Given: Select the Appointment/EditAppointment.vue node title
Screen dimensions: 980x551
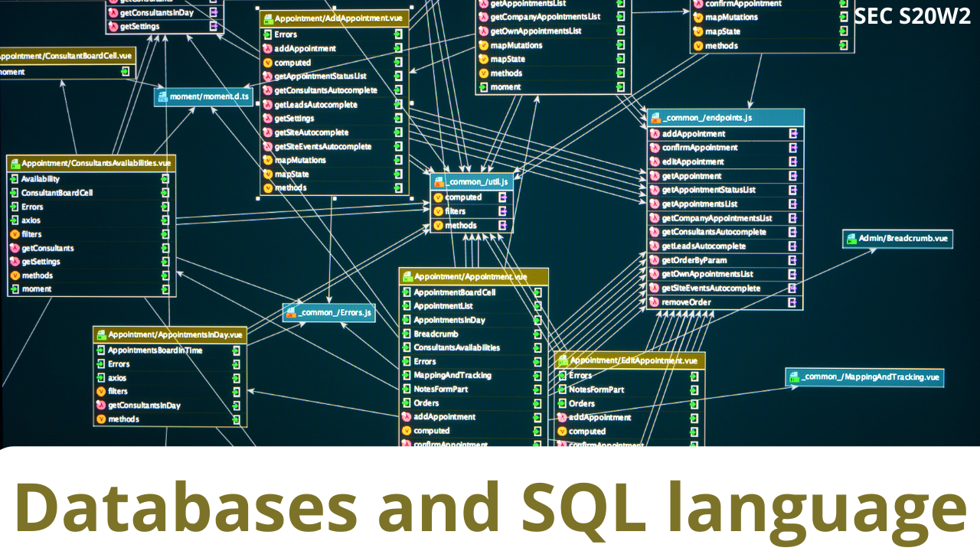Looking at the screenshot, I should (x=633, y=360).
